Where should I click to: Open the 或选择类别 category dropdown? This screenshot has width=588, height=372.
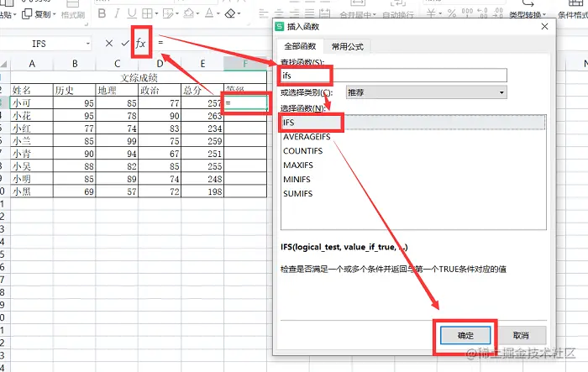click(x=427, y=92)
